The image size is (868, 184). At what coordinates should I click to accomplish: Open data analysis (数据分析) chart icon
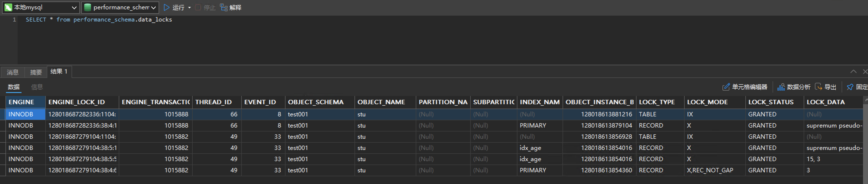pyautogui.click(x=781, y=87)
